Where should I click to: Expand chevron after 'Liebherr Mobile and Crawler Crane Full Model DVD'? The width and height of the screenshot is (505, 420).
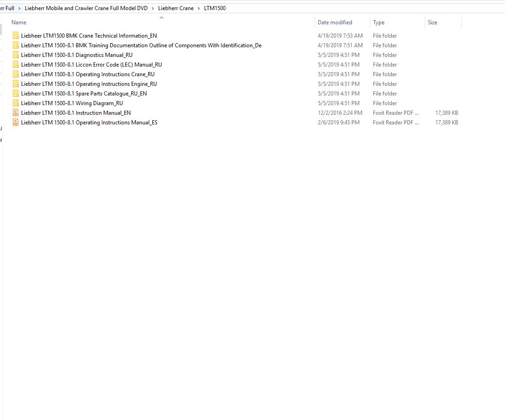(x=153, y=8)
